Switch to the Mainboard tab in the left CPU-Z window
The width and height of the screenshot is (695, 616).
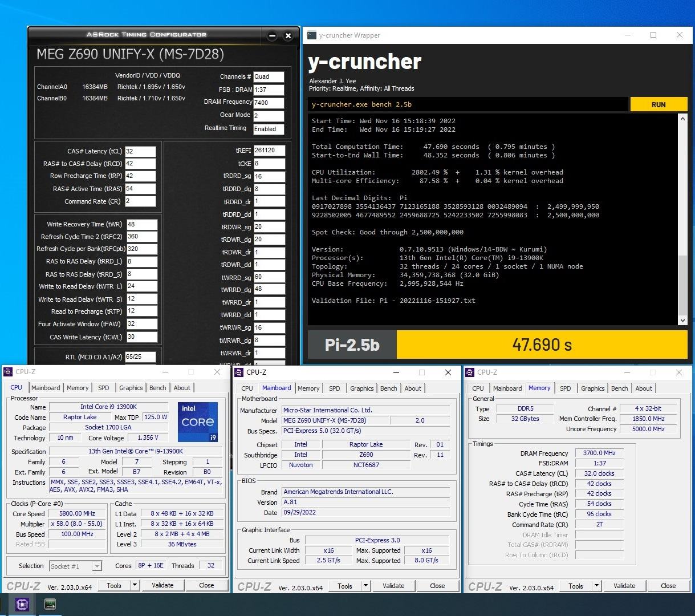(x=46, y=388)
